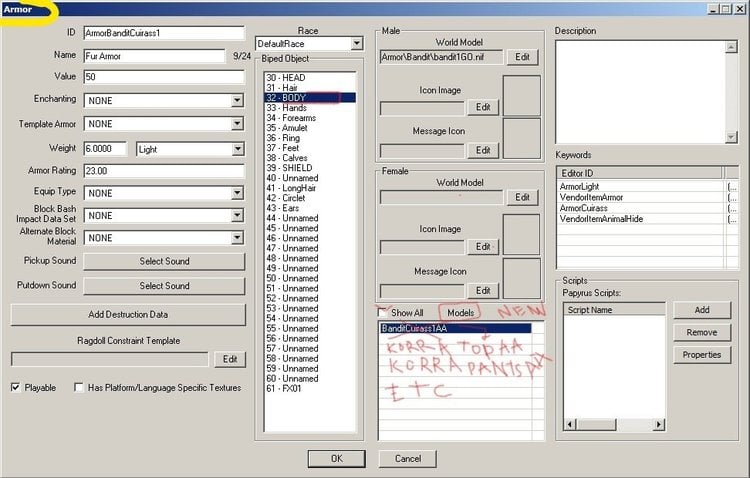
Task: Click the Name field containing Fur Armor
Action: tap(154, 56)
